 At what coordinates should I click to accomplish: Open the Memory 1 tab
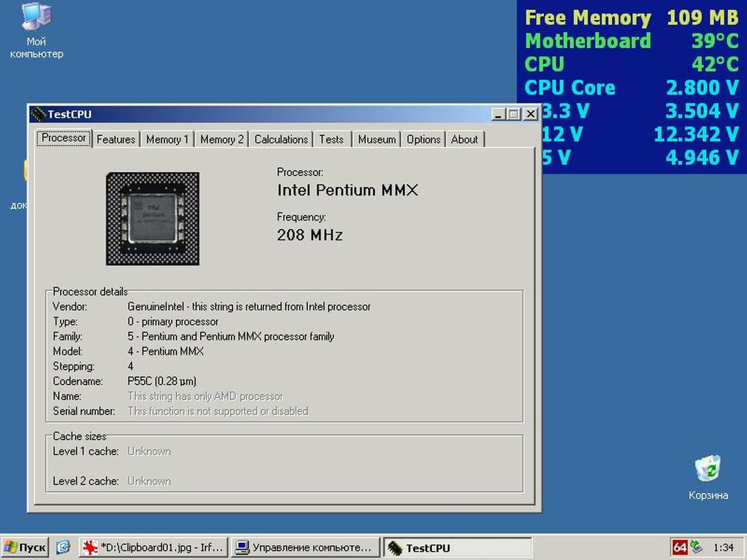point(167,139)
